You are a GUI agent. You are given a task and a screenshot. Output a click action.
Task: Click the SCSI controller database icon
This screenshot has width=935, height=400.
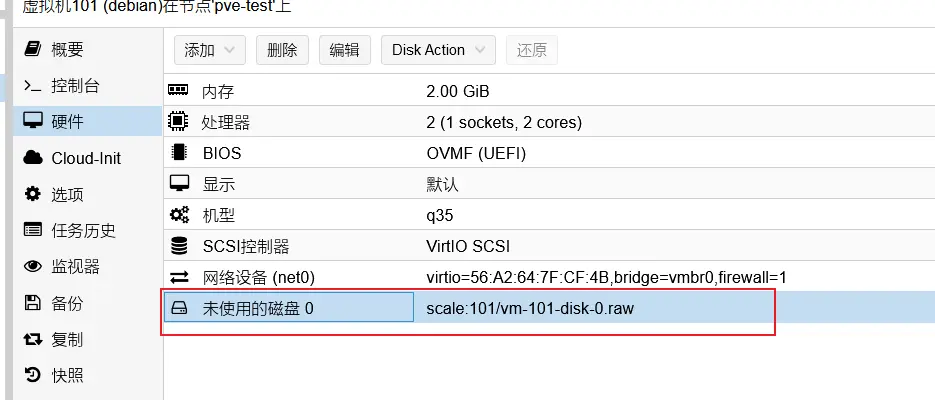pyautogui.click(x=179, y=246)
